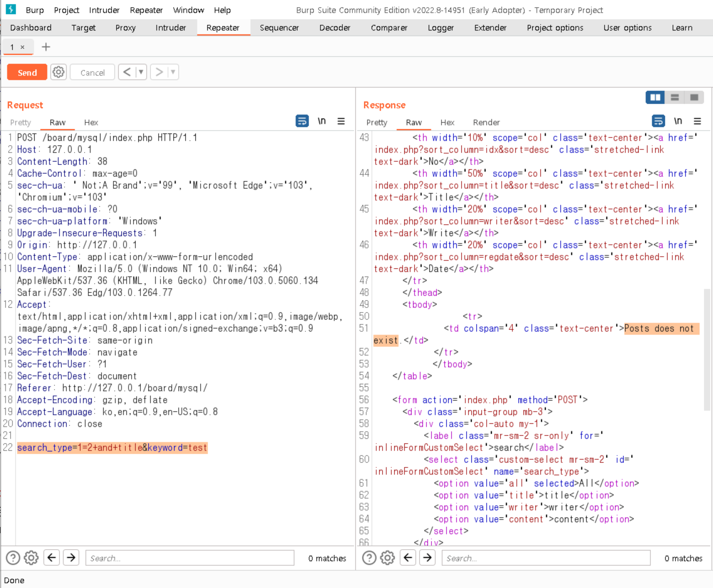
Task: Jump to next match in Response search
Action: [428, 557]
